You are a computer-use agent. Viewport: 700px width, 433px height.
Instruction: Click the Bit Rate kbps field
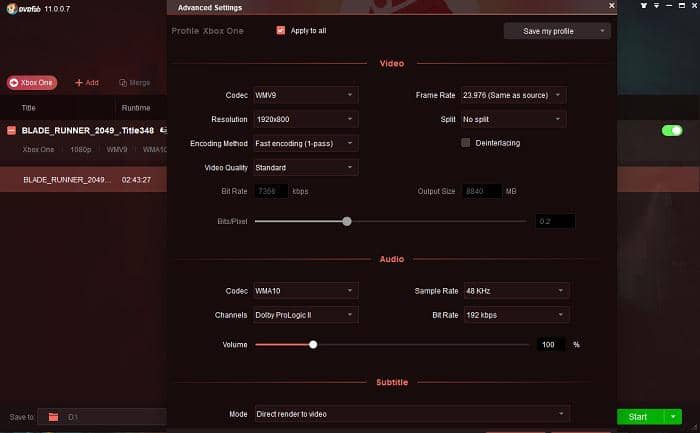271,191
